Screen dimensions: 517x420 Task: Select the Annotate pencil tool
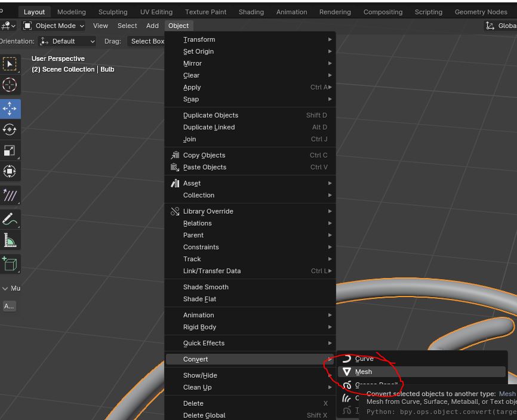point(10,219)
